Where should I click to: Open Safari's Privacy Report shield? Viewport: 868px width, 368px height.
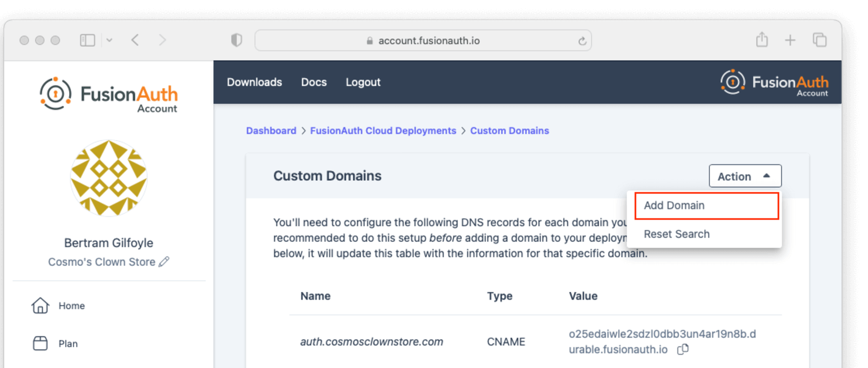pyautogui.click(x=236, y=39)
